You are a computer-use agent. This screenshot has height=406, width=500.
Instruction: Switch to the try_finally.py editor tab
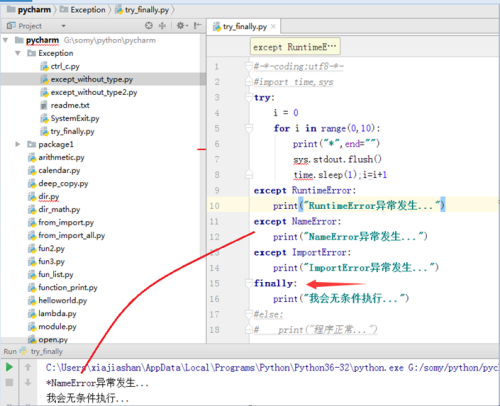[244, 27]
